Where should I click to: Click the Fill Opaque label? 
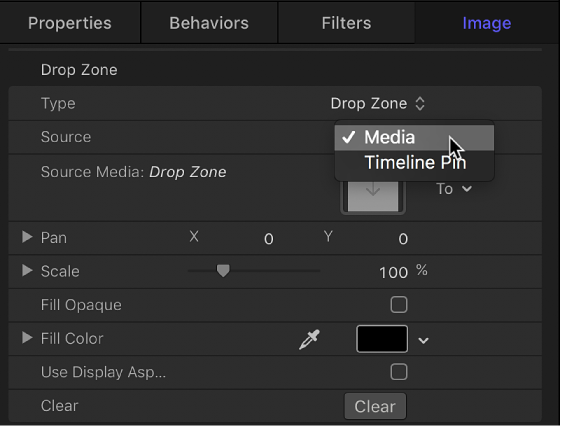(x=81, y=305)
